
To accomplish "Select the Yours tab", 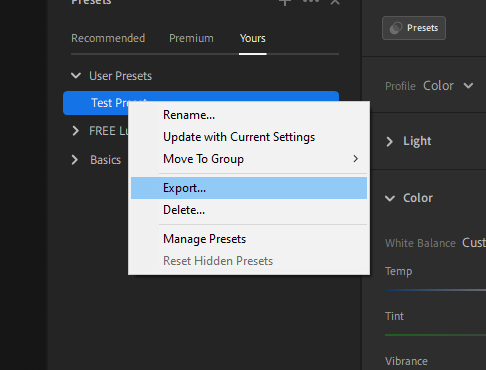I will (x=253, y=38).
